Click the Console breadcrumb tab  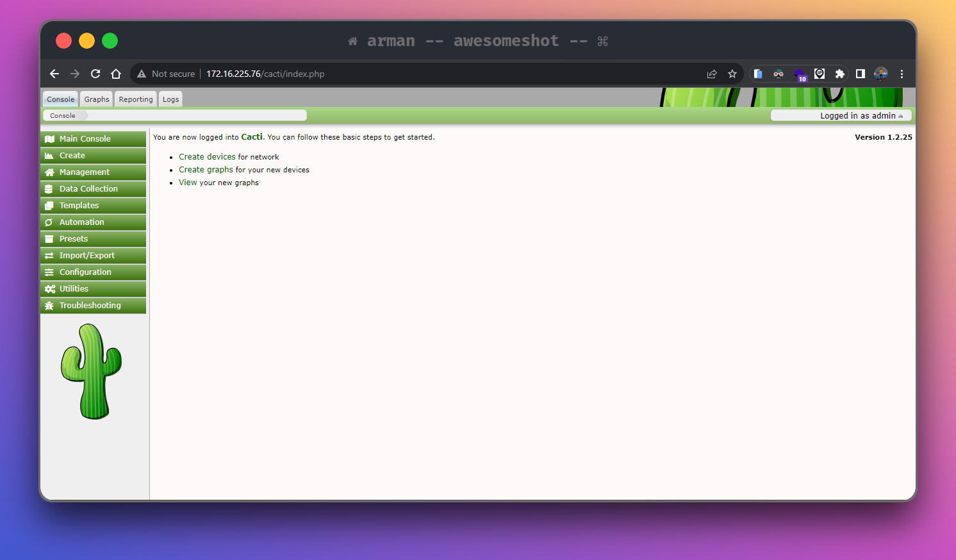point(62,115)
